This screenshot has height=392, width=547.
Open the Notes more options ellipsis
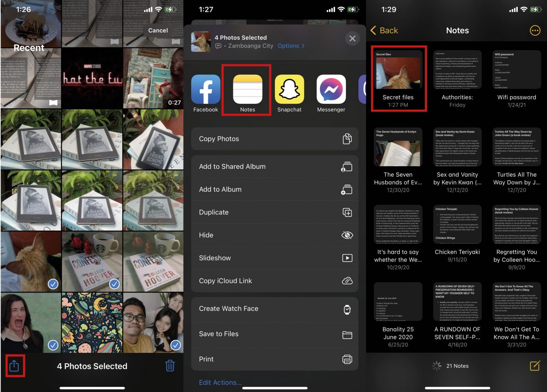point(535,31)
